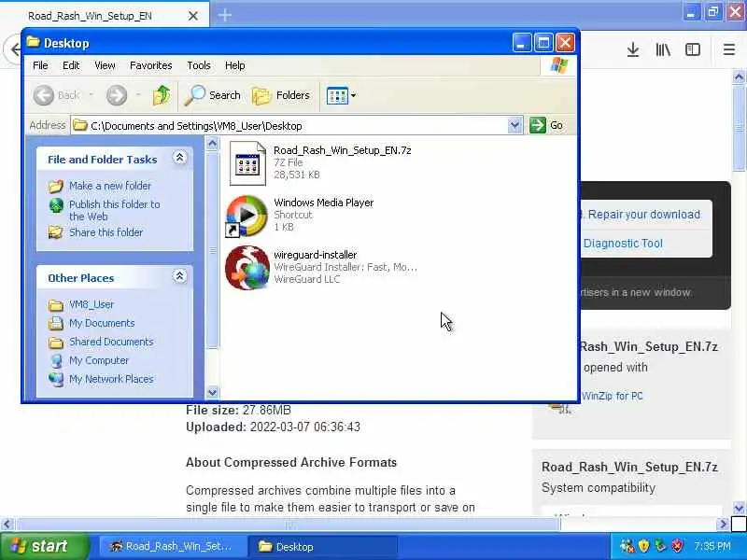This screenshot has width=747, height=560.
Task: Select the wireguard-installer file name
Action: point(315,255)
